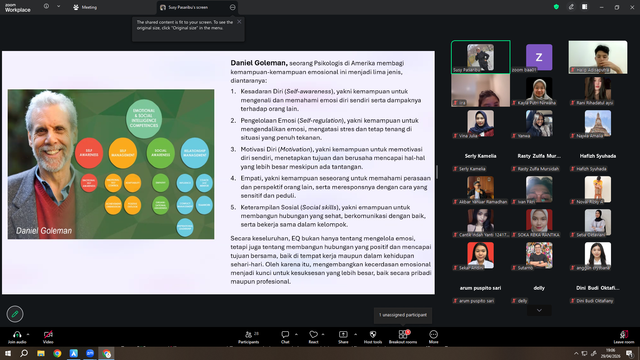Select Akbar Yanuar Ramadhan's tile
This screenshot has width=640, height=360.
click(481, 190)
